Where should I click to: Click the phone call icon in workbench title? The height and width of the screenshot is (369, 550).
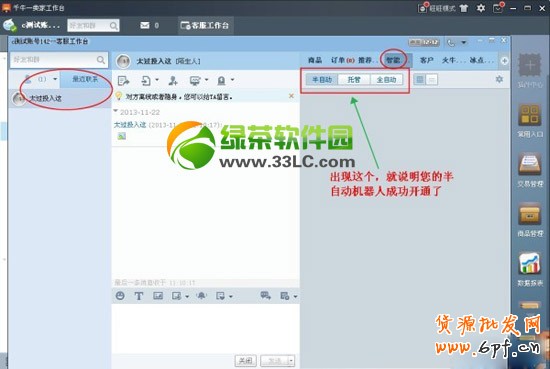451,42
